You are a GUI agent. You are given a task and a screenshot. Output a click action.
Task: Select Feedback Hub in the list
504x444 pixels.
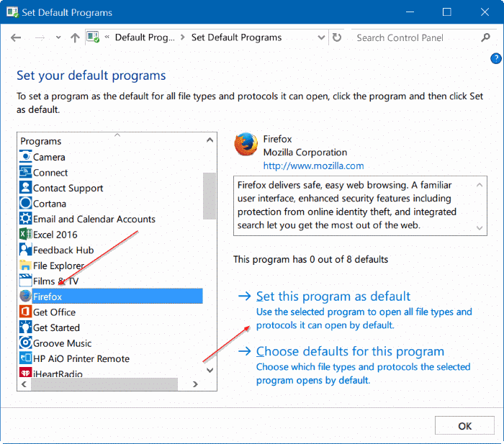[x=63, y=250]
